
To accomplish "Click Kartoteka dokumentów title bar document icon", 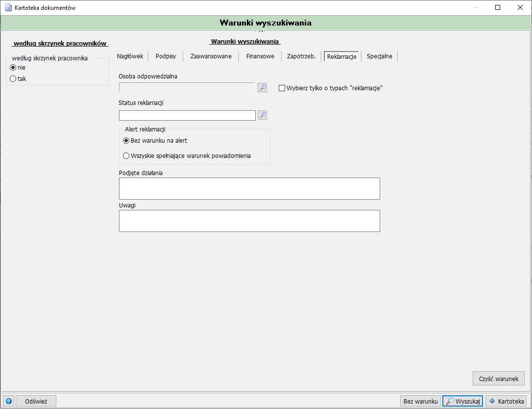I will (8, 7).
